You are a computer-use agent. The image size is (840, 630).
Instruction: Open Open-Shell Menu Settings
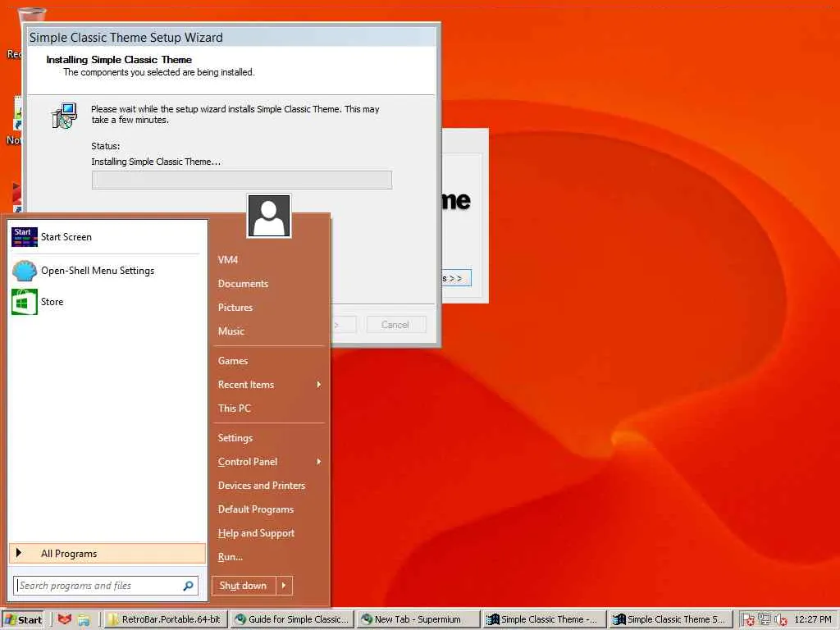click(107, 271)
